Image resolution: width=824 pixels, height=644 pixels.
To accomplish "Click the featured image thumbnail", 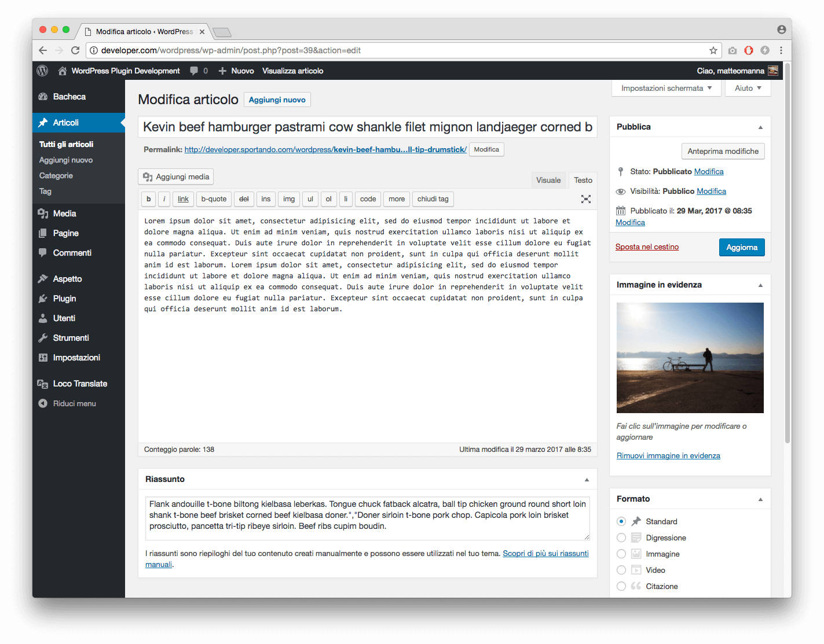I will tap(690, 358).
